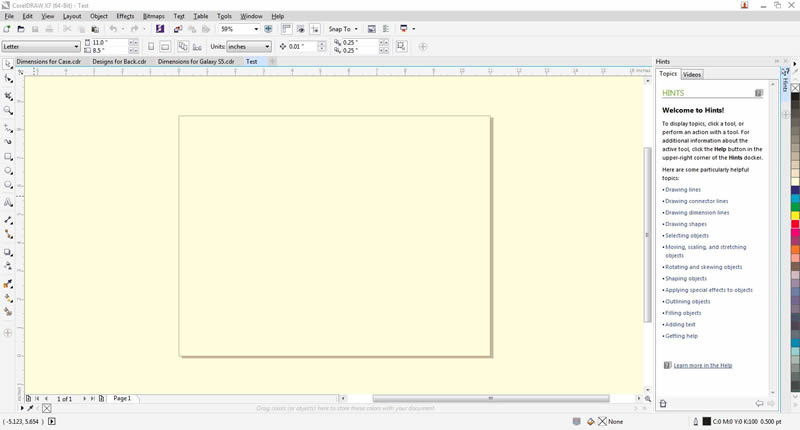This screenshot has height=430, width=800.
Task: Open 'Filling objects' hint topic
Action: (683, 313)
